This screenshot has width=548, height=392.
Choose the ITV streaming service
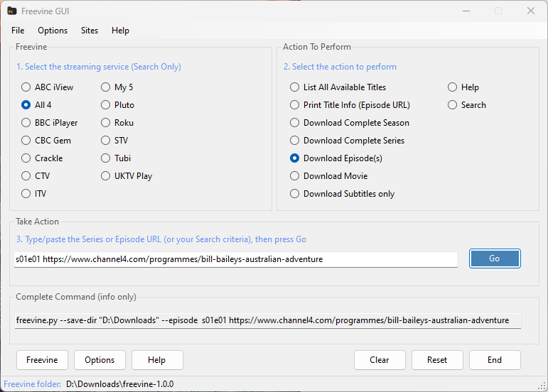(x=26, y=194)
